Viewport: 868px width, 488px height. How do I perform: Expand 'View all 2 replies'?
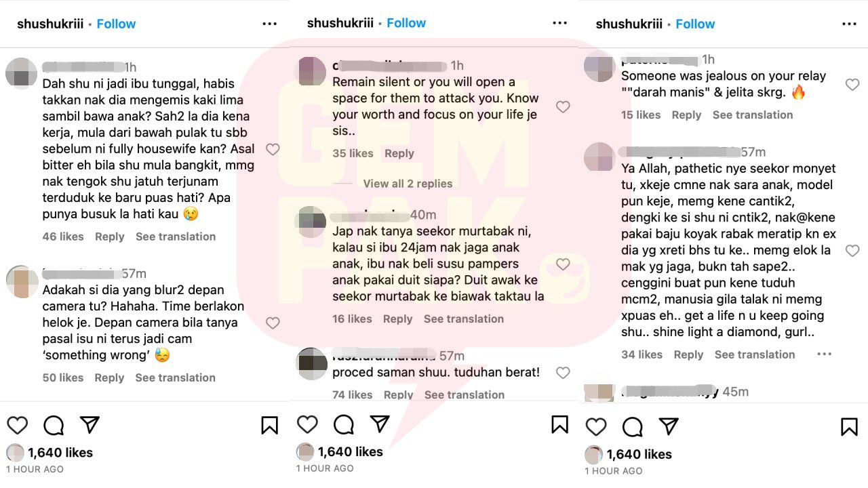(x=408, y=184)
